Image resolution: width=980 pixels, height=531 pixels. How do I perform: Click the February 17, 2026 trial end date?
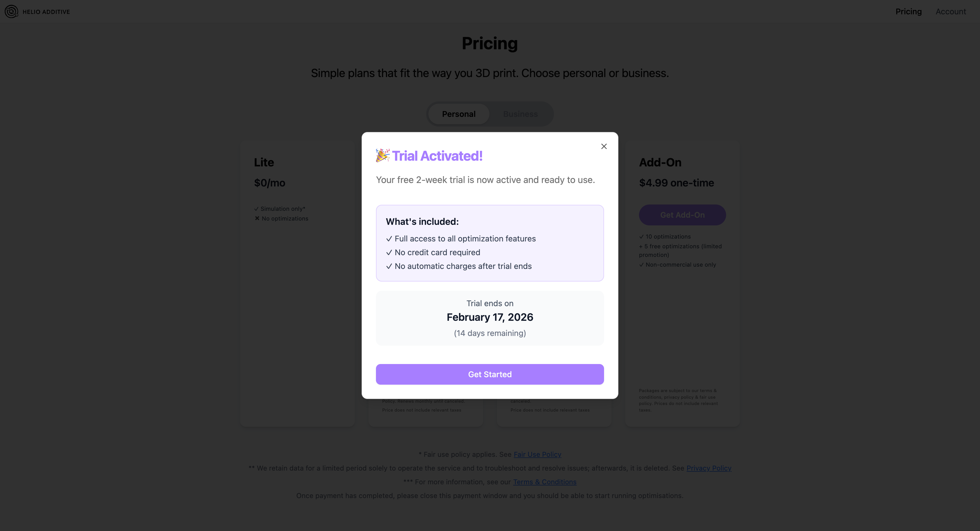(490, 317)
